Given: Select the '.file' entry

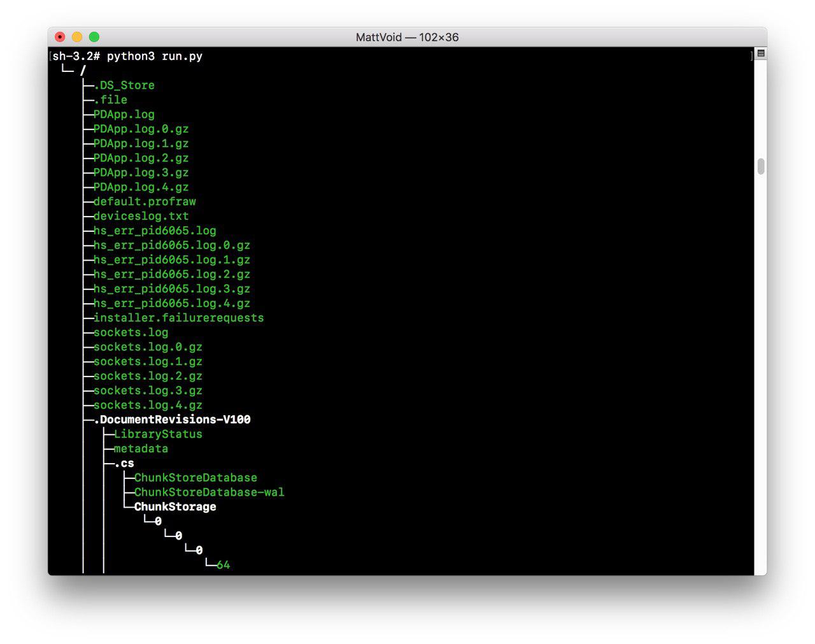Looking at the screenshot, I should [111, 100].
